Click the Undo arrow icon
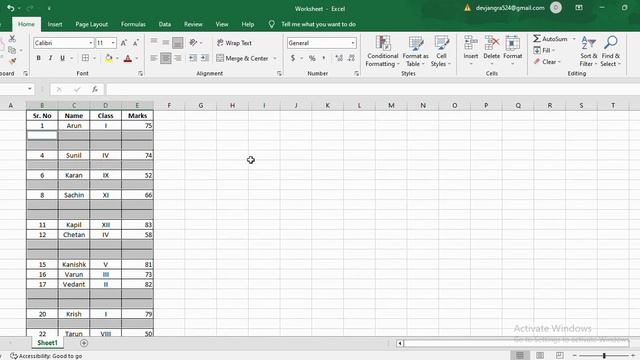The image size is (640, 360). coord(11,8)
